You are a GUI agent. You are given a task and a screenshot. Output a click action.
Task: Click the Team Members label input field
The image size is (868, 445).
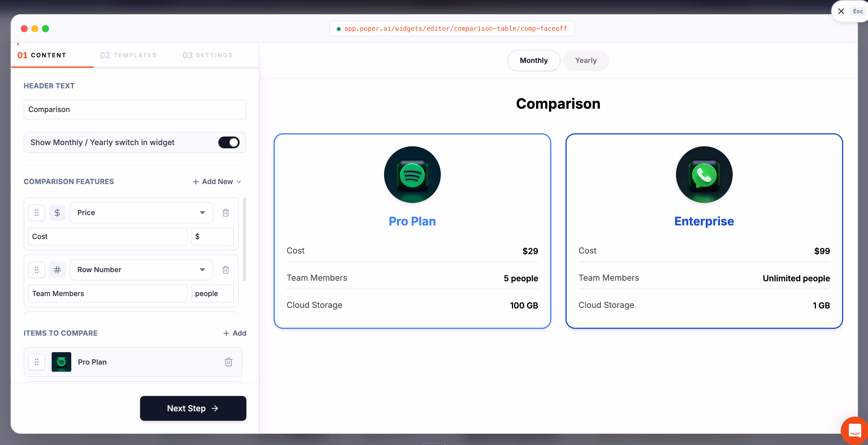[108, 294]
